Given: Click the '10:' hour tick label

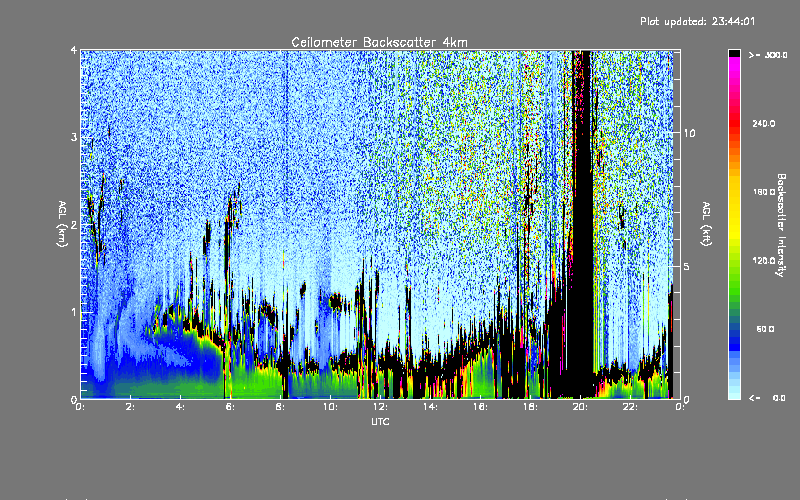Looking at the screenshot, I should (330, 407).
